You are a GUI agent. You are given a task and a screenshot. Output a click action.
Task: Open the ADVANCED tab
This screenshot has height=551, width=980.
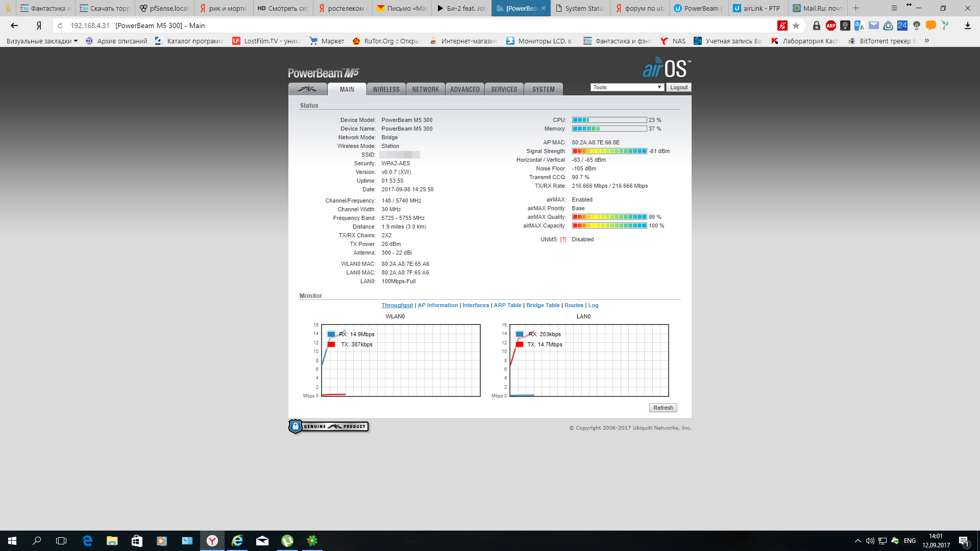(465, 89)
